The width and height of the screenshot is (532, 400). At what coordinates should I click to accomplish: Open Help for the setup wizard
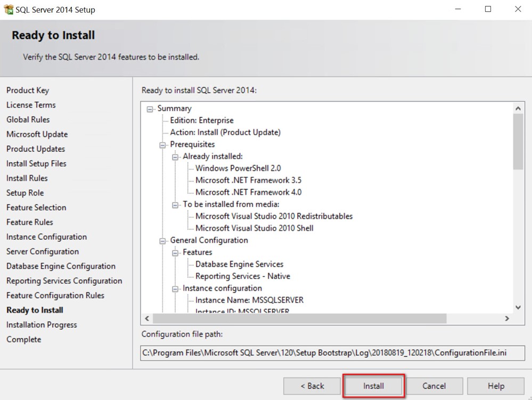pos(496,386)
